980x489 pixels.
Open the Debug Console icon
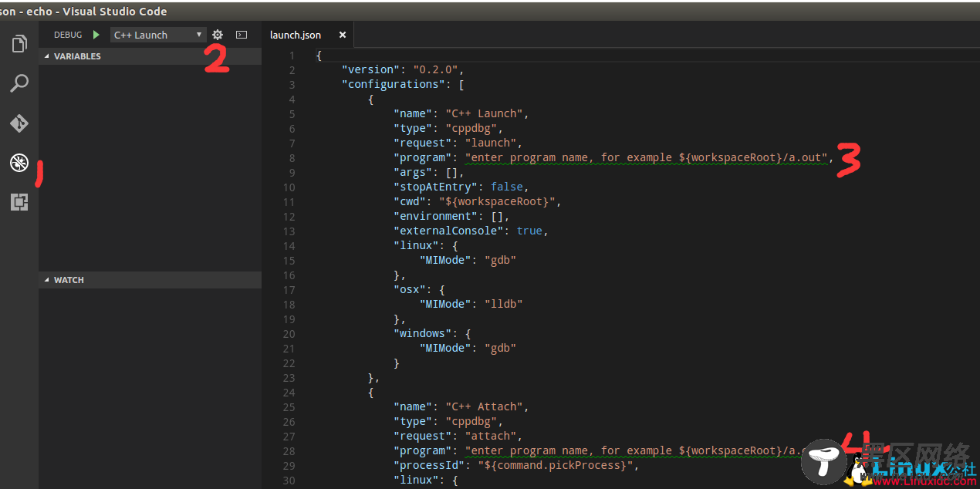pos(242,35)
